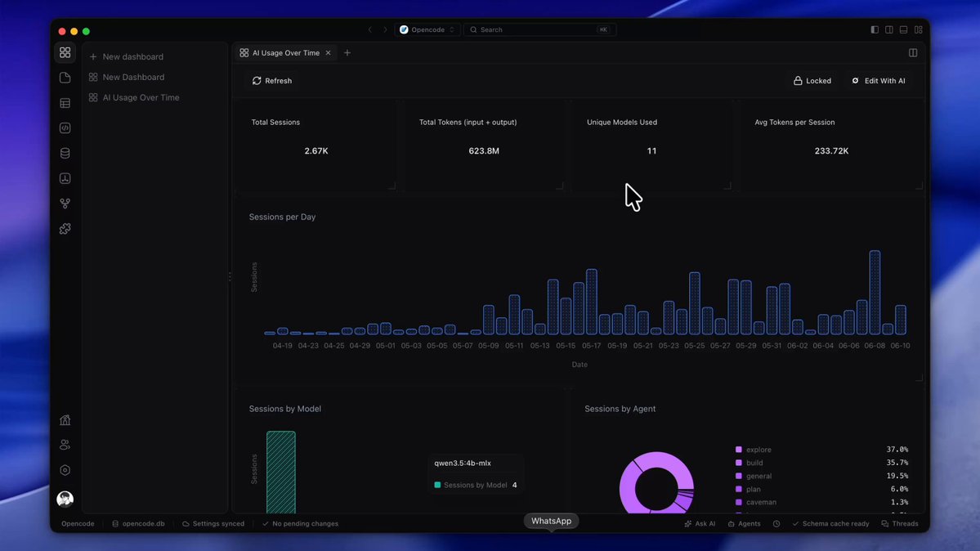
Task: Create a new dashboard
Action: tap(126, 57)
